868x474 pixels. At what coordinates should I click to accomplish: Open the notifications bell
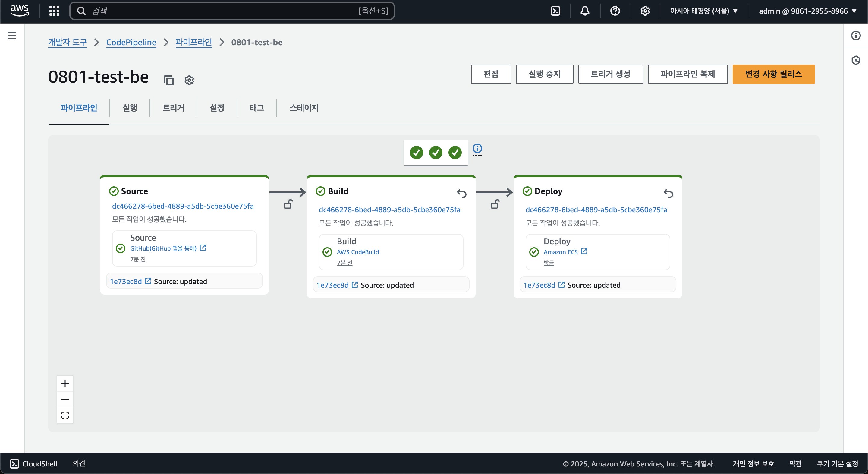coord(585,11)
